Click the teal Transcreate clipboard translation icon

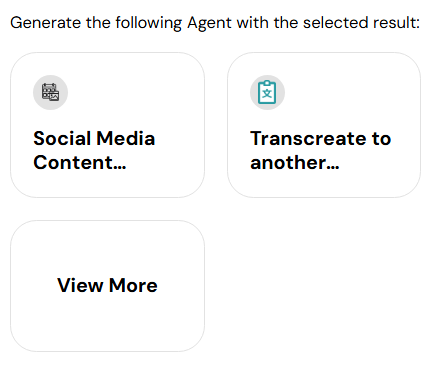[x=267, y=92]
